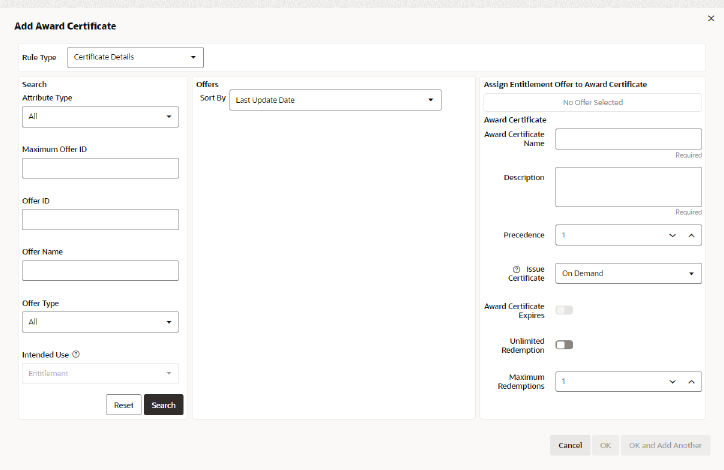Toggle Unlimited Redemption switch
The image size is (724, 470).
point(564,345)
